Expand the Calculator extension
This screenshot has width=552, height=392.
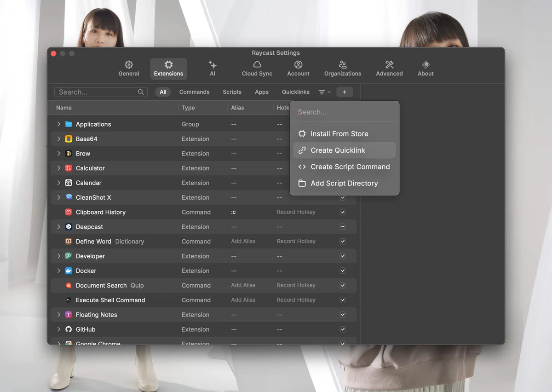[59, 168]
